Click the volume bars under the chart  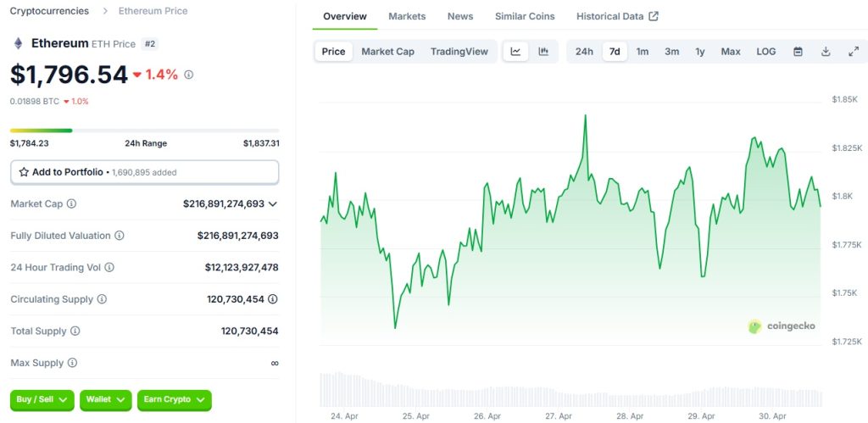tap(571, 390)
